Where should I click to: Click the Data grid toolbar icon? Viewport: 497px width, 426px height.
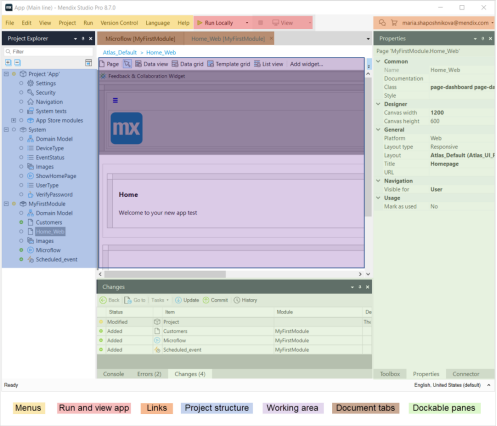click(175, 64)
